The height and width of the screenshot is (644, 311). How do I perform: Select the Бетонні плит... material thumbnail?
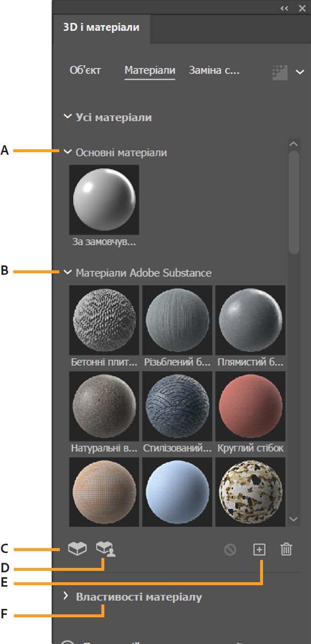[x=104, y=320]
